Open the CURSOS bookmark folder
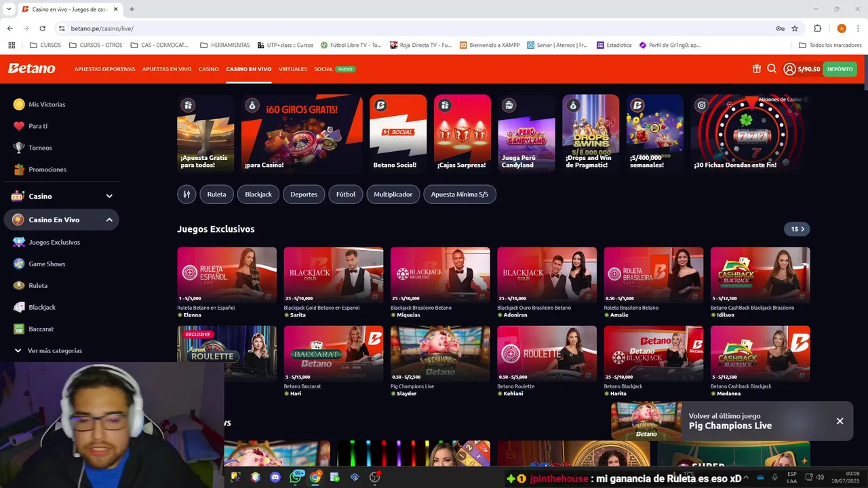 tap(45, 45)
